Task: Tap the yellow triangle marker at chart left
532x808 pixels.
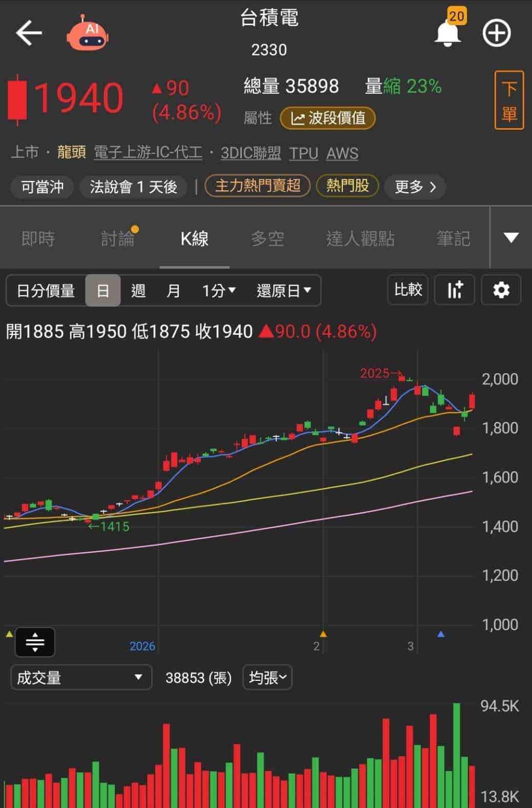Action: pos(9,634)
